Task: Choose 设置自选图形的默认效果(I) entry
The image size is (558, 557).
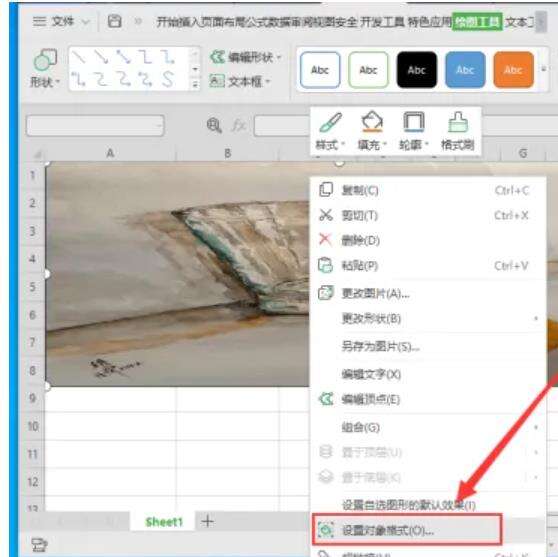Action: 428,505
